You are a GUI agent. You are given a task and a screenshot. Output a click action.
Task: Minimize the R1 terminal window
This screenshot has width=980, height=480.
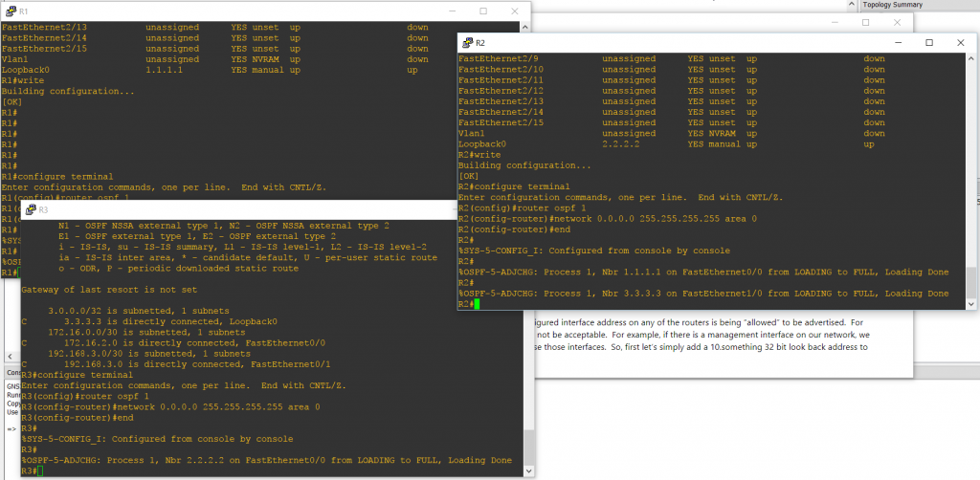click(452, 11)
